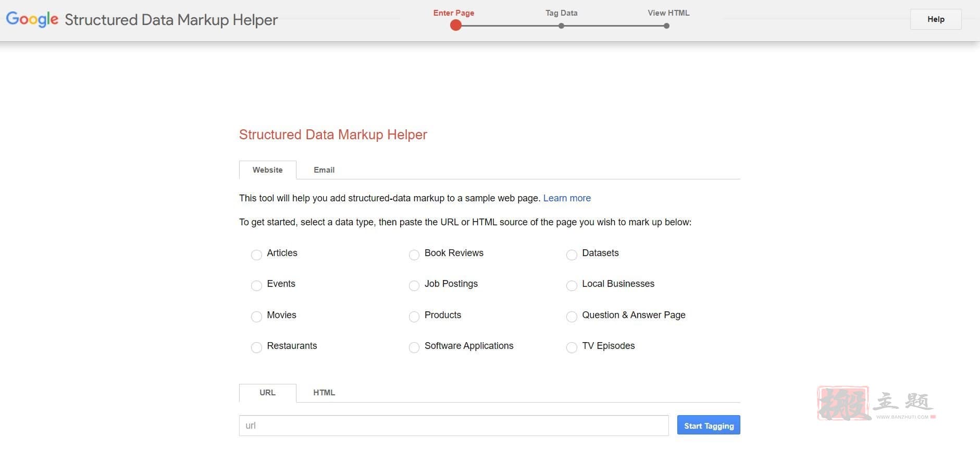Click the View HTML step marker

click(x=666, y=26)
